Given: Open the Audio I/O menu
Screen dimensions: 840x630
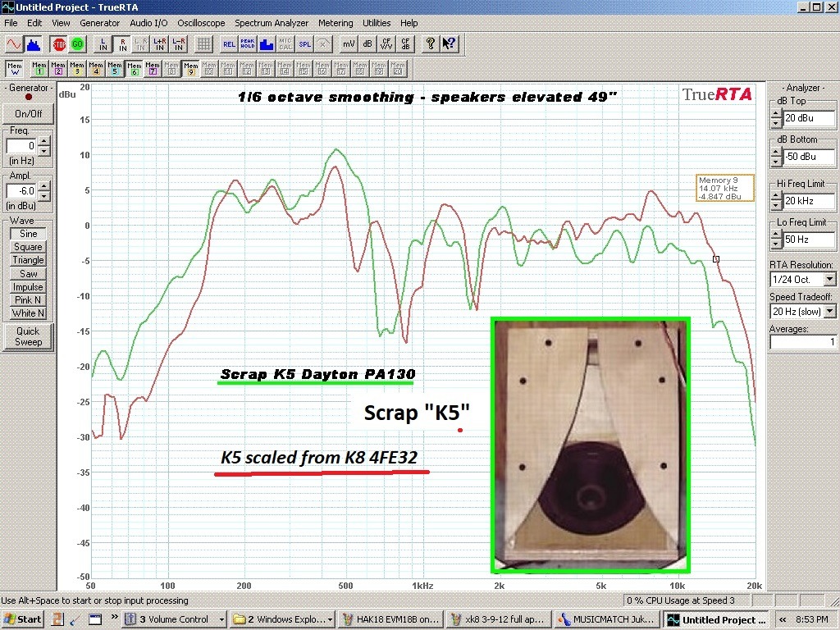Looking at the screenshot, I should 148,23.
